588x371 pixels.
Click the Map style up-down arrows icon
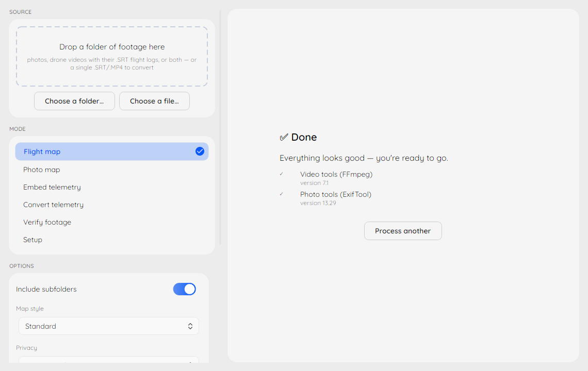[x=190, y=326]
